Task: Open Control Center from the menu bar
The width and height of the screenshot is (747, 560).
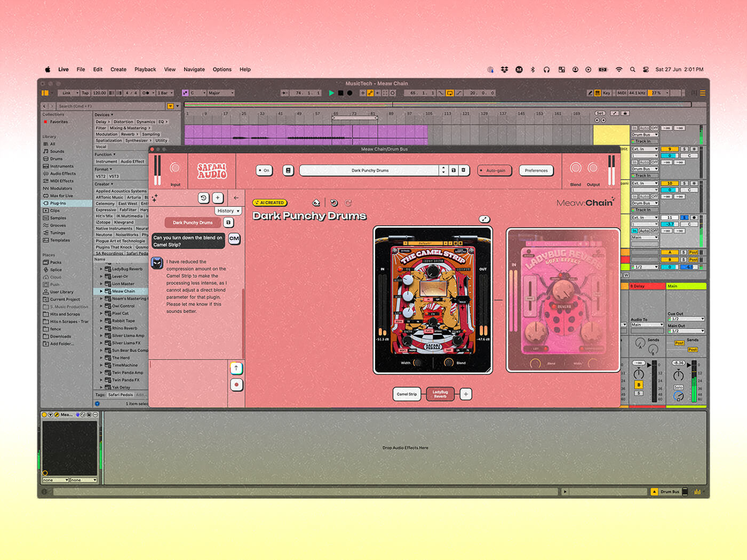Action: coord(646,69)
